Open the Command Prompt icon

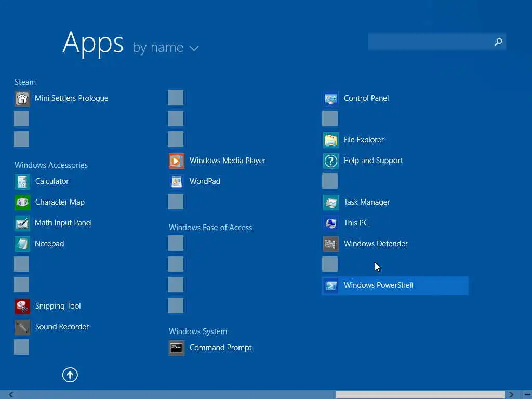177,348
